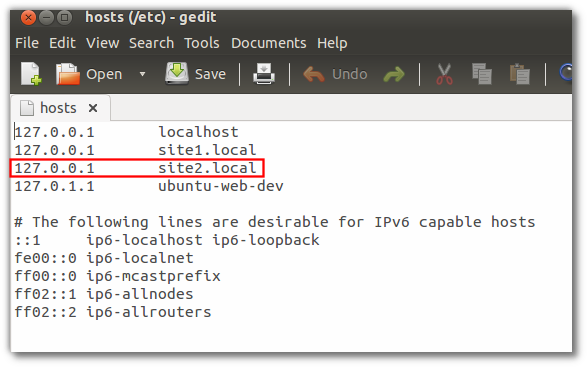The image size is (588, 368).
Task: Click the Find magnifier icon at toolbar edge
Action: tap(566, 72)
